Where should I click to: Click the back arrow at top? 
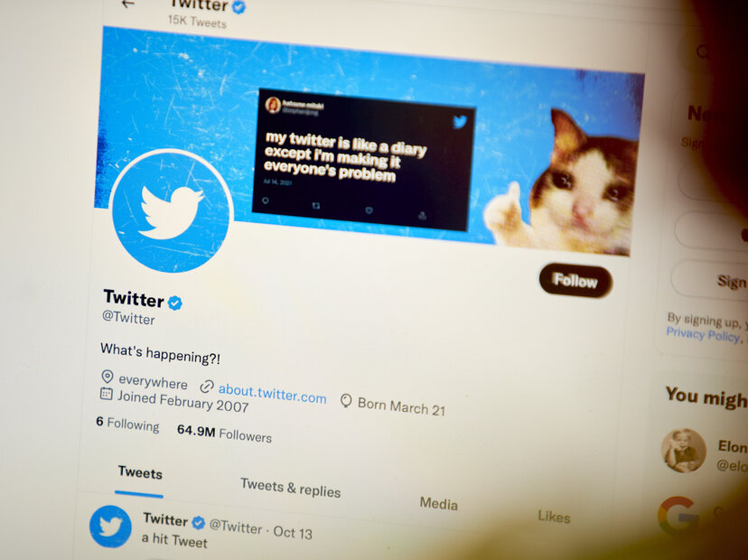pos(126,5)
